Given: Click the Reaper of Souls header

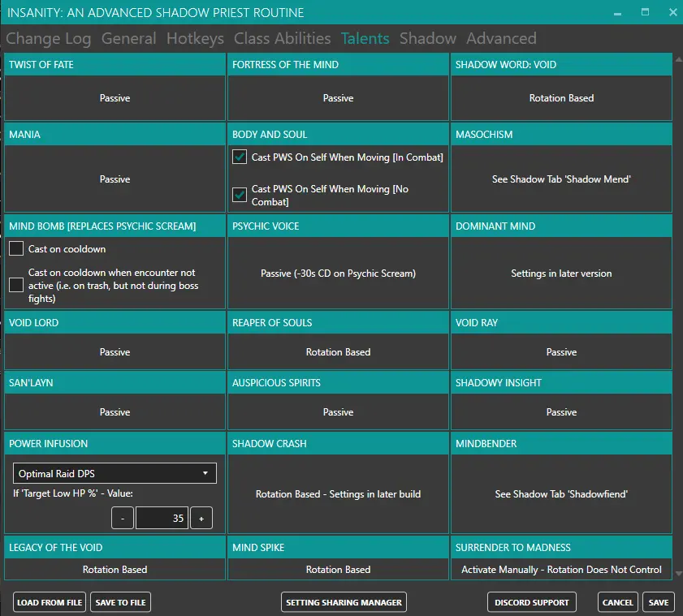Looking at the screenshot, I should coord(338,322).
